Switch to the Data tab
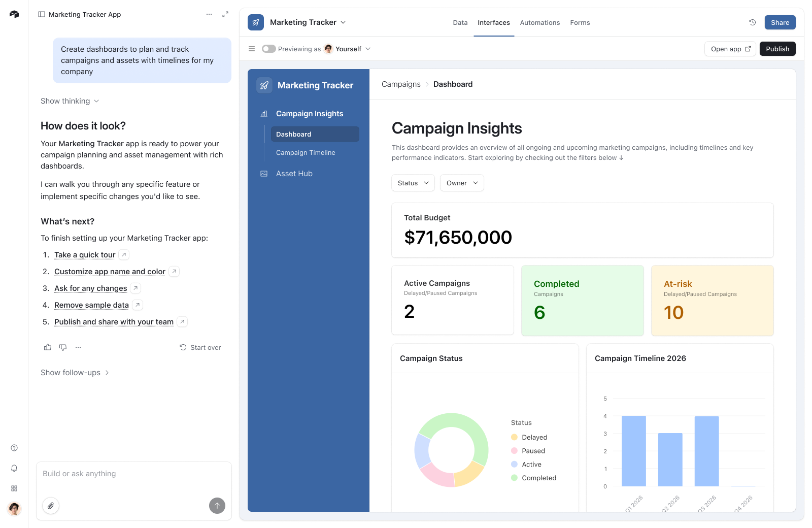The width and height of the screenshot is (812, 528). [x=460, y=22]
